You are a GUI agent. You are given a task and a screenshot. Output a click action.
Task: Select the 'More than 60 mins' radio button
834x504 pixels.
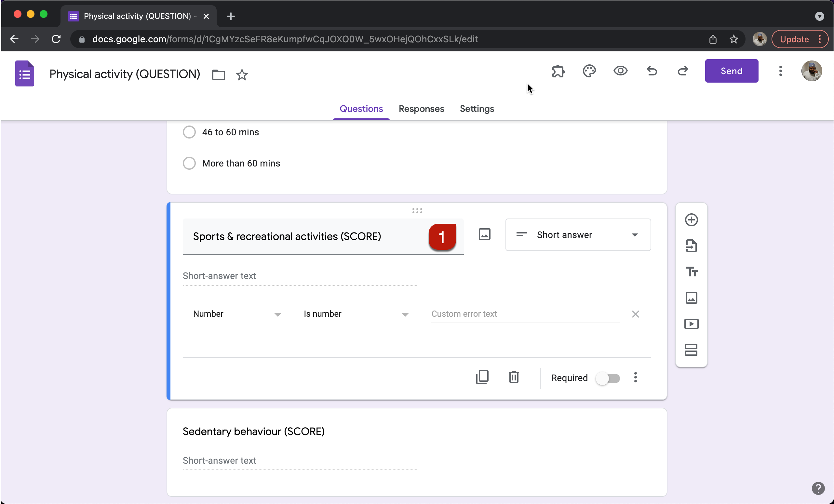pyautogui.click(x=189, y=163)
